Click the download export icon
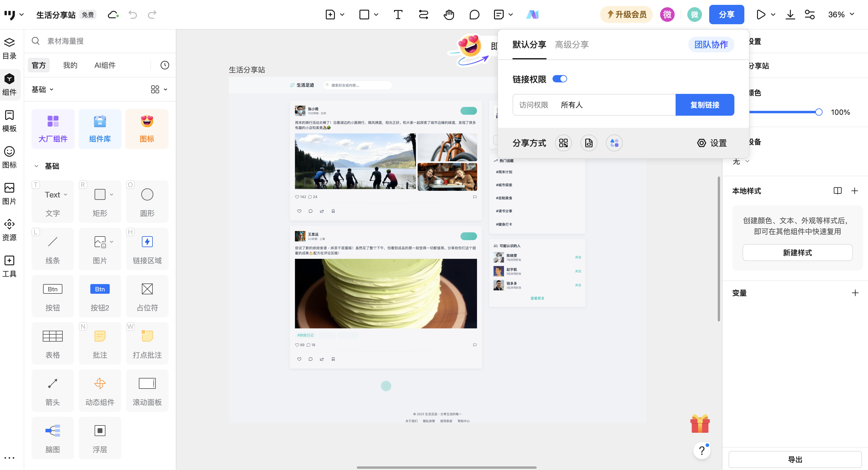Viewport: 868px width, 470px height. tap(790, 15)
